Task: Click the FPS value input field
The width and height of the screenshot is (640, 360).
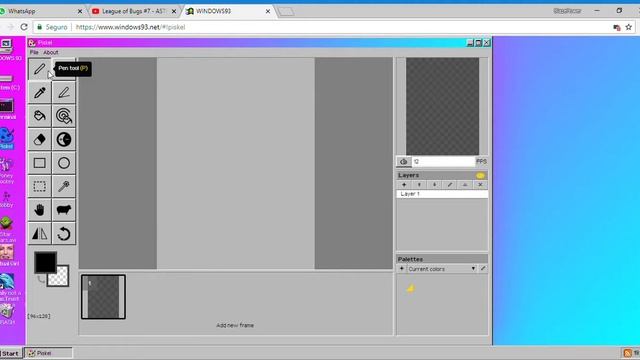Action: click(443, 162)
